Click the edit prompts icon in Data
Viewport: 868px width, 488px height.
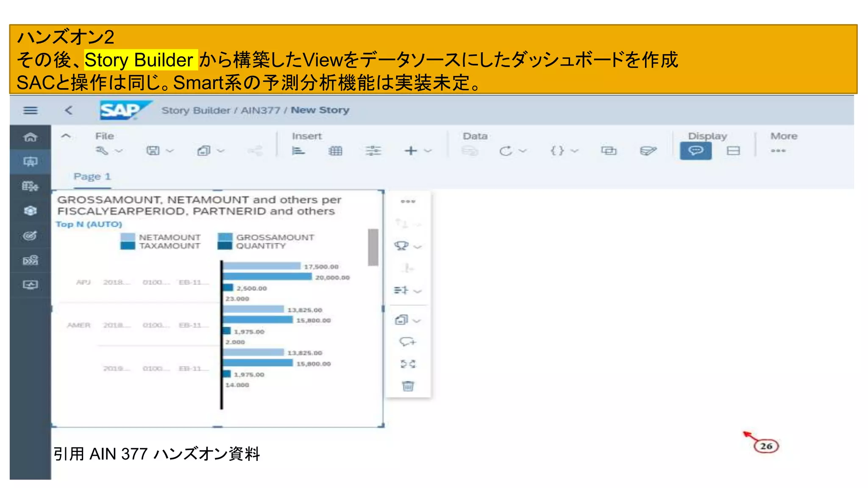(x=648, y=151)
